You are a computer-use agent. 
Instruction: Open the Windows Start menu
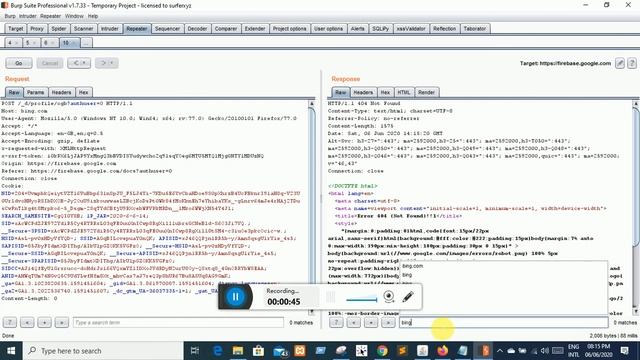11,351
